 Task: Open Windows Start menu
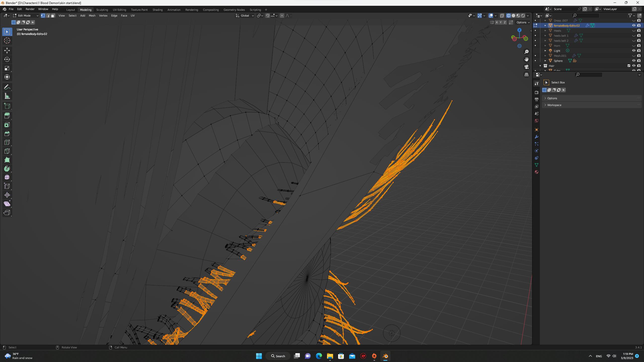pyautogui.click(x=259, y=356)
